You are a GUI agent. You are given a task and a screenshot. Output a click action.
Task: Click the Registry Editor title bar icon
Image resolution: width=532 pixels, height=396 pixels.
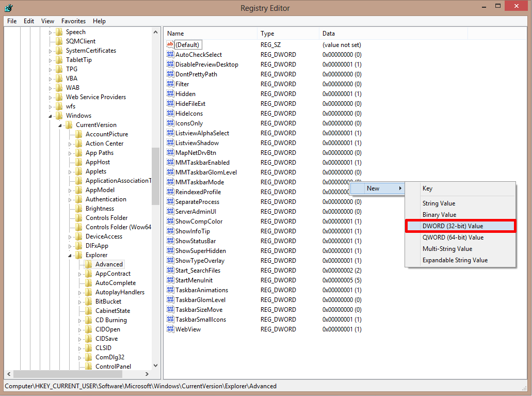(9, 8)
